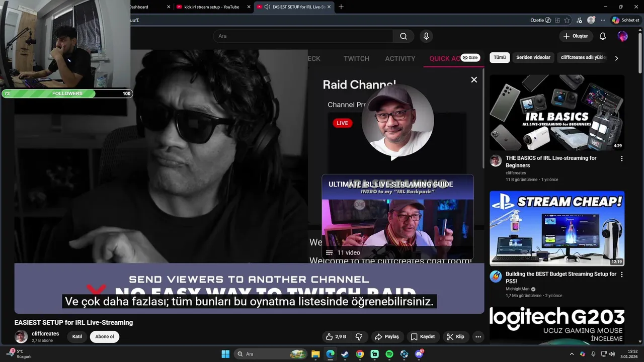Open the MidnightMan channel link
644x362 pixels.
pyautogui.click(x=518, y=289)
